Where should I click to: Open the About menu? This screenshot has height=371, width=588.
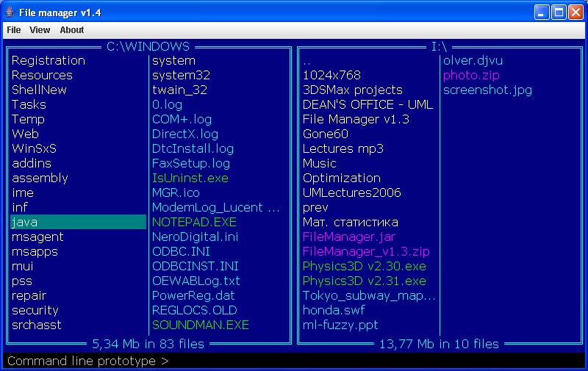(71, 30)
